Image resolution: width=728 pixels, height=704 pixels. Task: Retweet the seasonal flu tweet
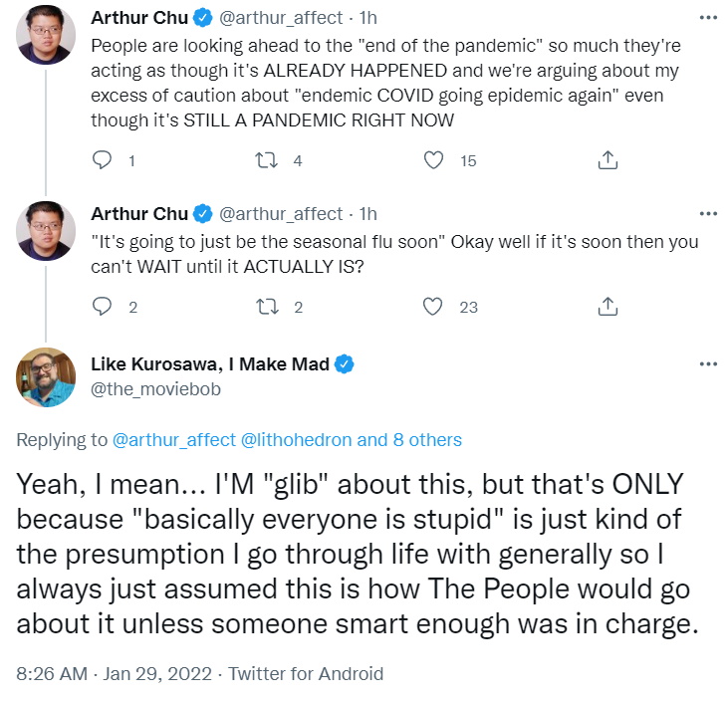(x=267, y=307)
